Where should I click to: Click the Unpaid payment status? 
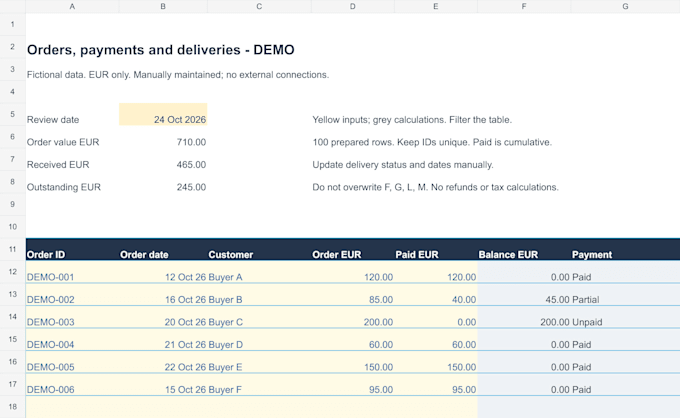pos(587,322)
